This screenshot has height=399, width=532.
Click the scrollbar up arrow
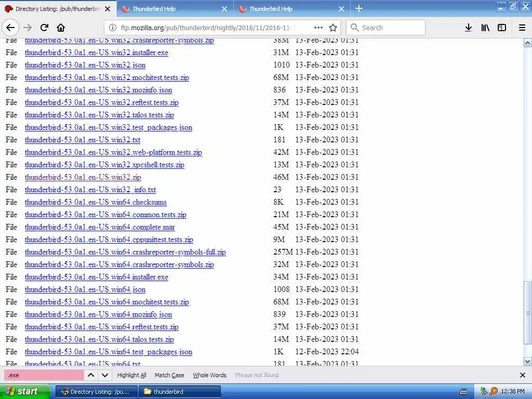(527, 43)
